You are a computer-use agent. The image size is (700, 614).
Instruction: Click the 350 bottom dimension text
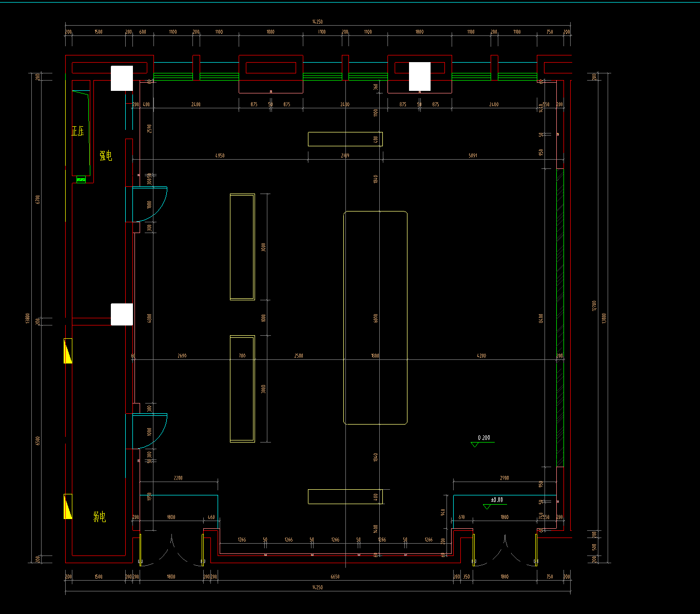click(466, 577)
